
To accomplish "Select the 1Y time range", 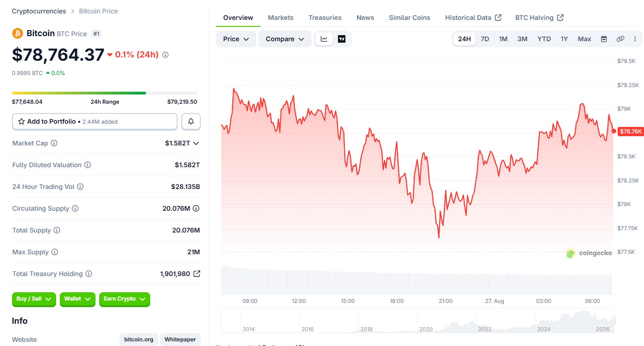I will 564,39.
